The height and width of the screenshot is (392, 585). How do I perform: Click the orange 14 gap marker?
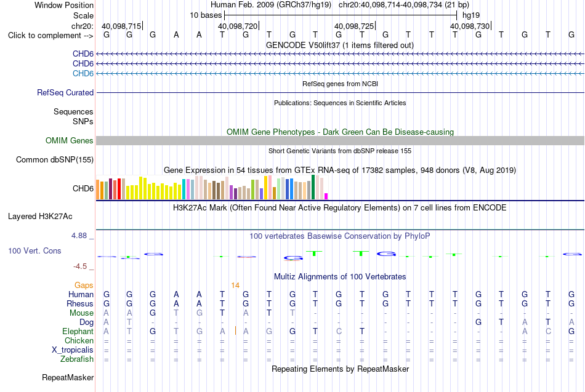pos(235,286)
